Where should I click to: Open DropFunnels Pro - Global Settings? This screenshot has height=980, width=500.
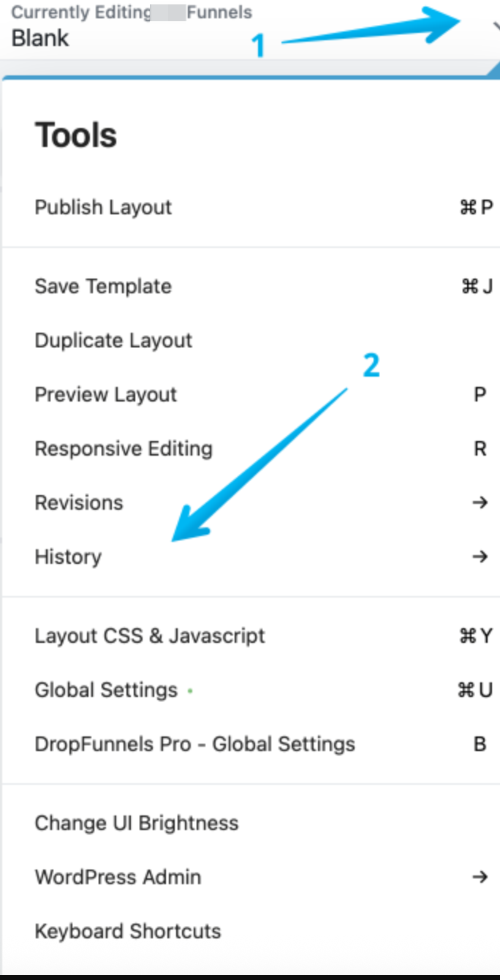click(x=194, y=745)
